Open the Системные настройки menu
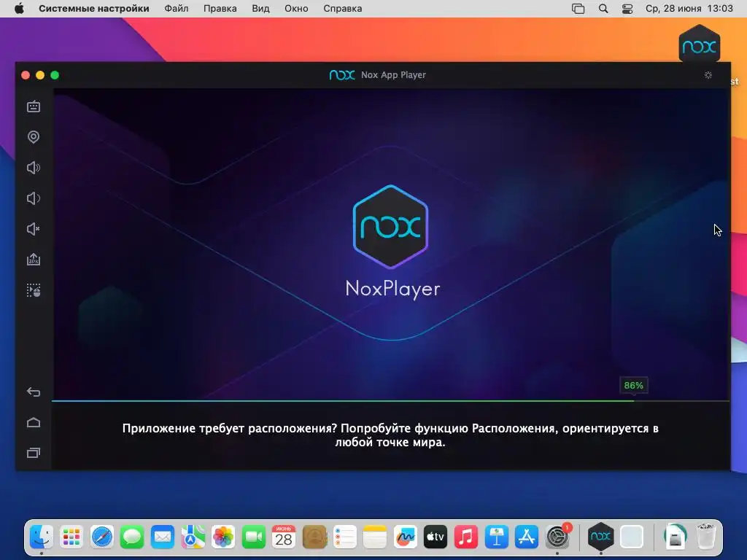Viewport: 747px width, 560px height. coord(94,9)
